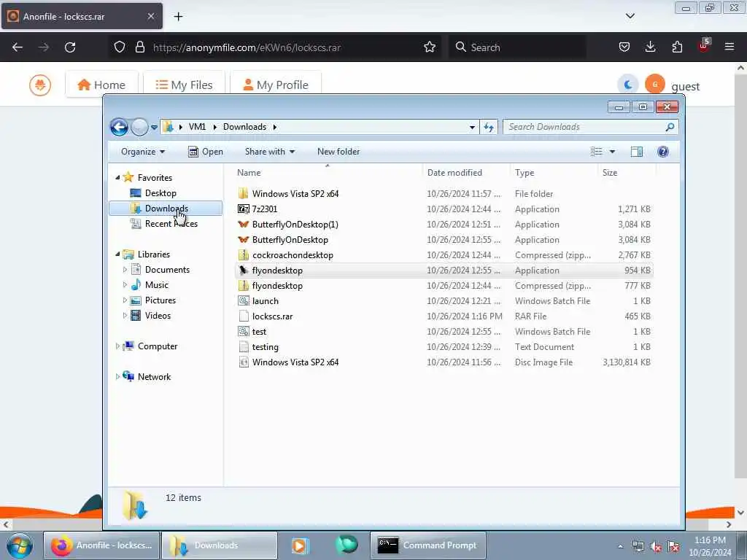Open Recent Places in Favorites

click(x=171, y=224)
